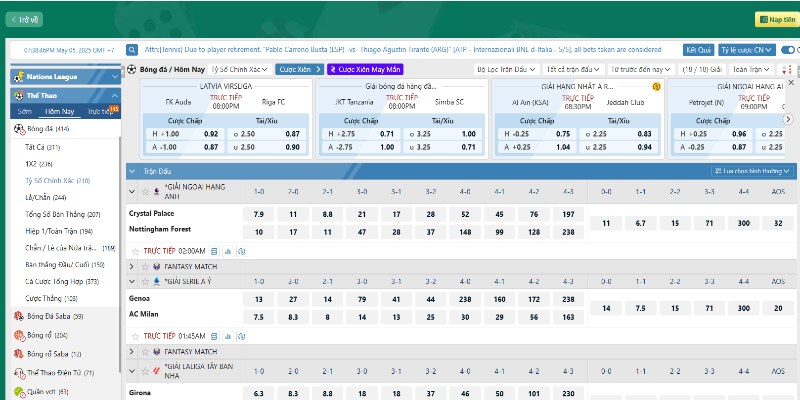Open the scoreboard icon for Genoa match

(216, 335)
